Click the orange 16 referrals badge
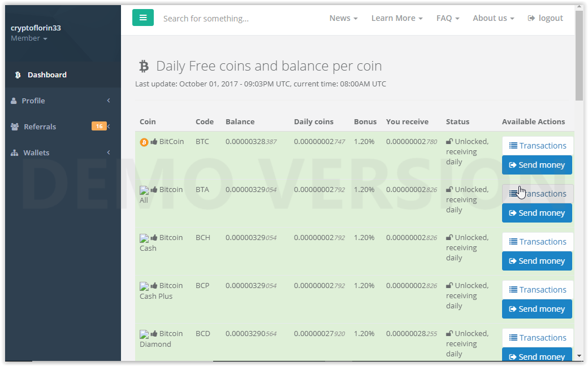 coord(99,127)
